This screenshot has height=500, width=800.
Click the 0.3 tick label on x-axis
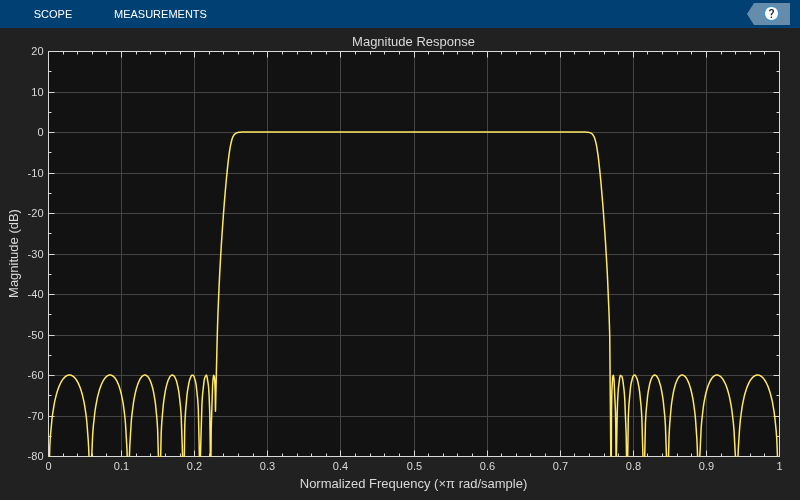click(x=267, y=466)
